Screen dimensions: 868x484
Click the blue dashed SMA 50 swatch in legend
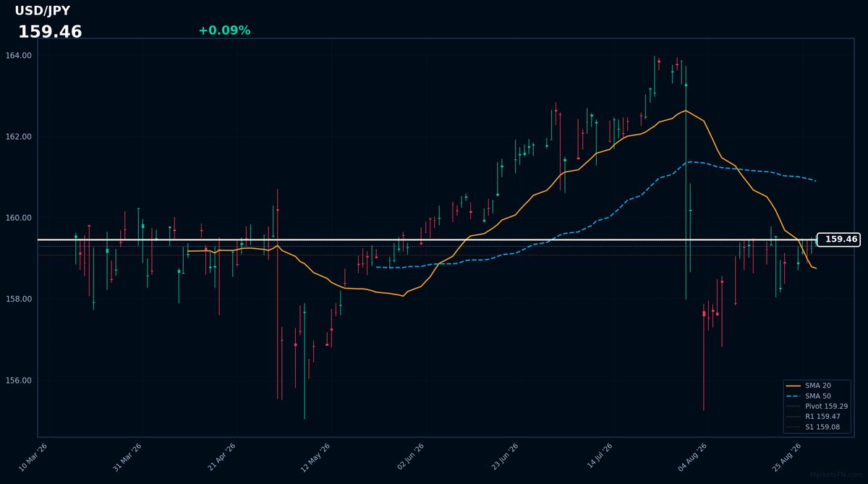[x=793, y=396]
